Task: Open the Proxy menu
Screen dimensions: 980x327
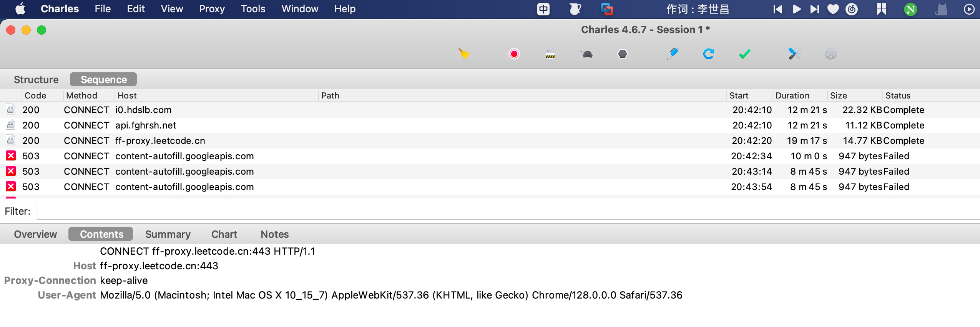Action: coord(212,9)
